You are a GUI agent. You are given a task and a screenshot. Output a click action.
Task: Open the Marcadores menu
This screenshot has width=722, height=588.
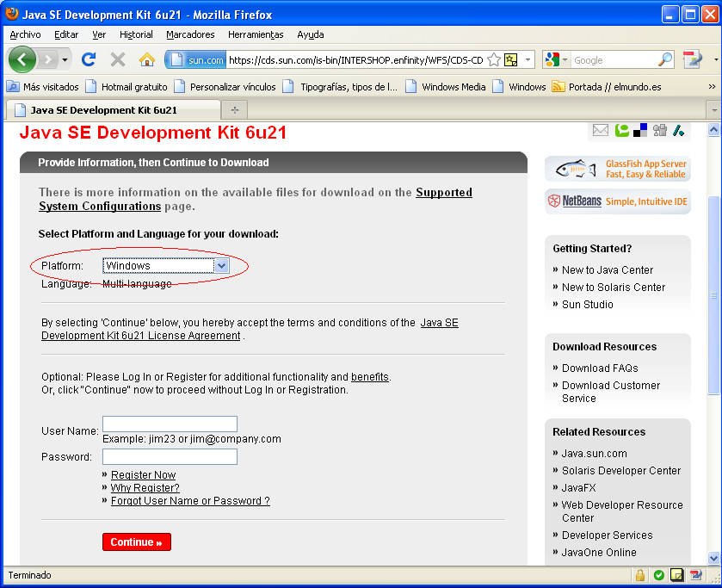pyautogui.click(x=190, y=34)
